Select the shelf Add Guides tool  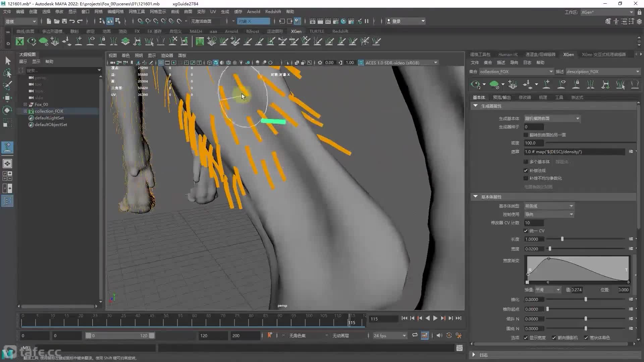pos(78,41)
